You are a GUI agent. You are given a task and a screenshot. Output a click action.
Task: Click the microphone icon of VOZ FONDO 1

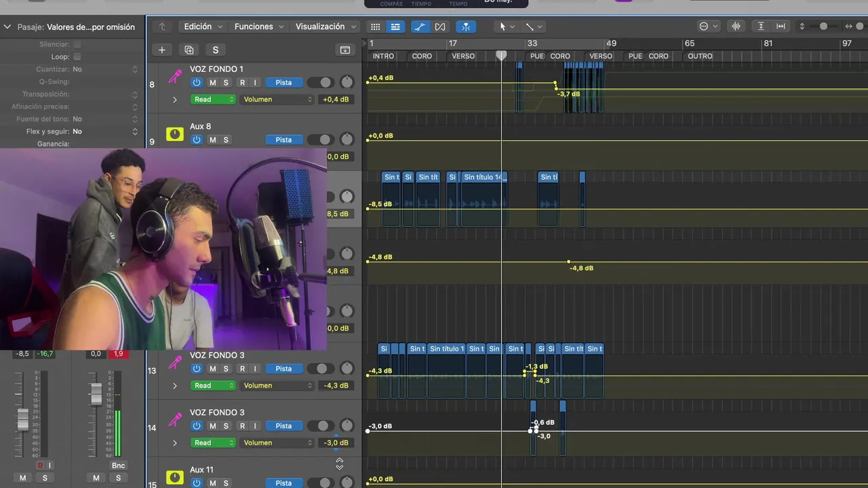(x=175, y=77)
